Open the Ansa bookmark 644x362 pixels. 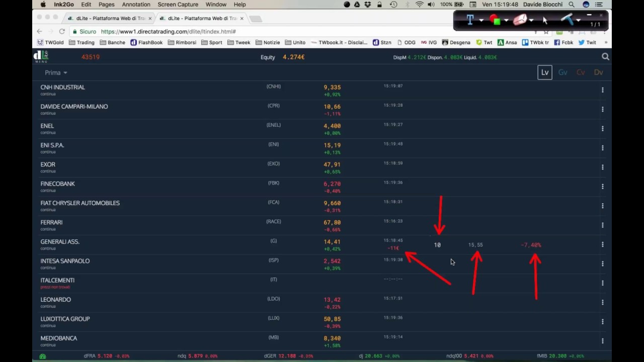(507, 43)
